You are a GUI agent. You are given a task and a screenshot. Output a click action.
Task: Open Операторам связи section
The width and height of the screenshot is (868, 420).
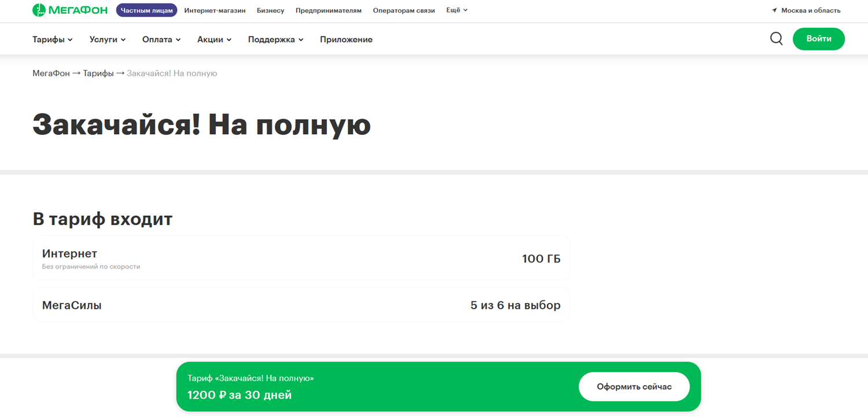[404, 10]
